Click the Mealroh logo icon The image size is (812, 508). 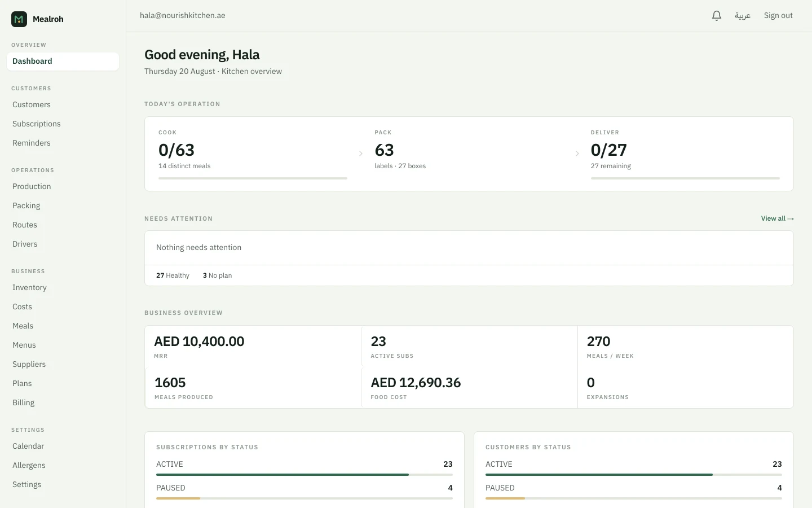coord(19,19)
